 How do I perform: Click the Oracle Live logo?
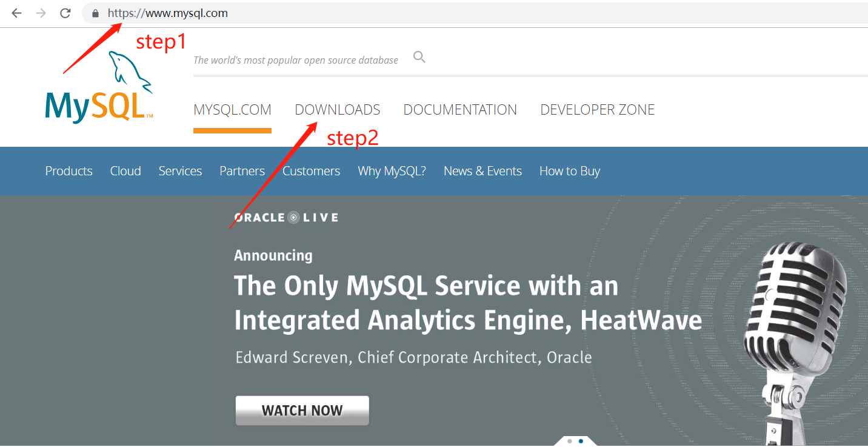[286, 217]
